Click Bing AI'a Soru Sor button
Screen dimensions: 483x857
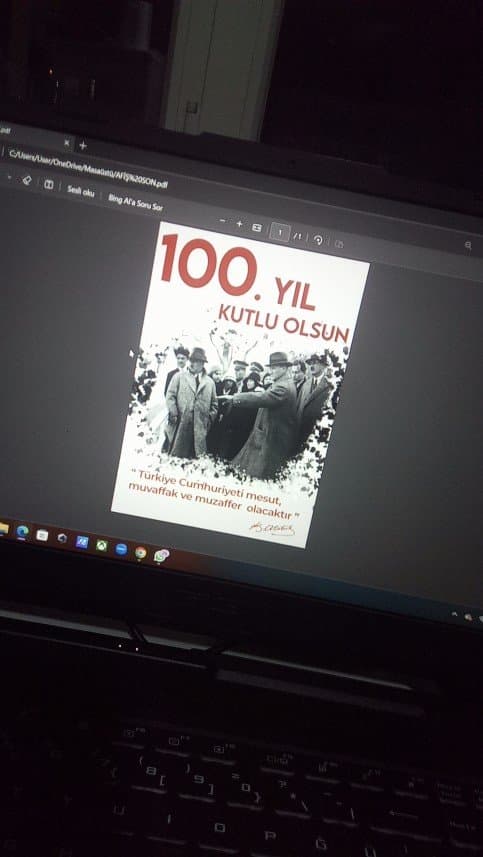[135, 202]
